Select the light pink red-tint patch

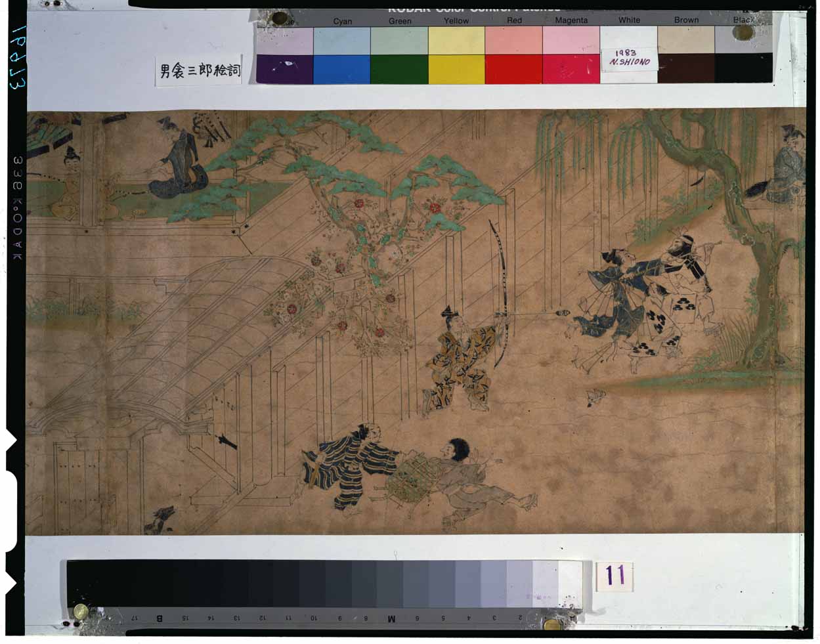tap(514, 40)
